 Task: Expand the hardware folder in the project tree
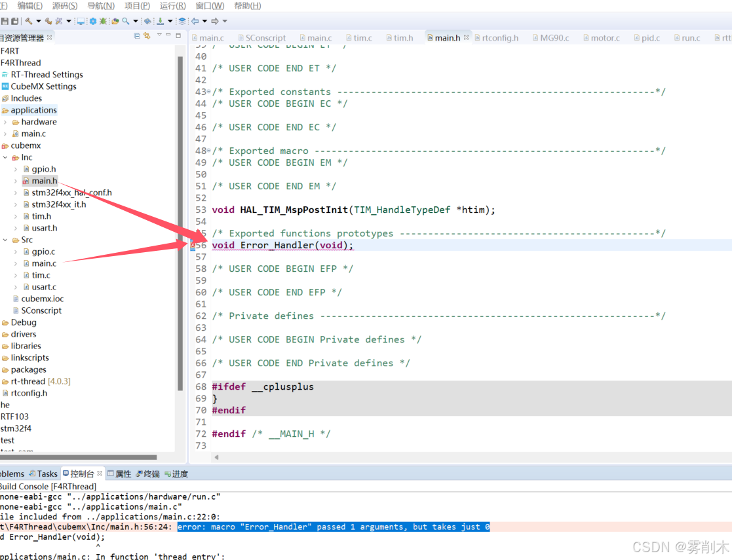6,121
